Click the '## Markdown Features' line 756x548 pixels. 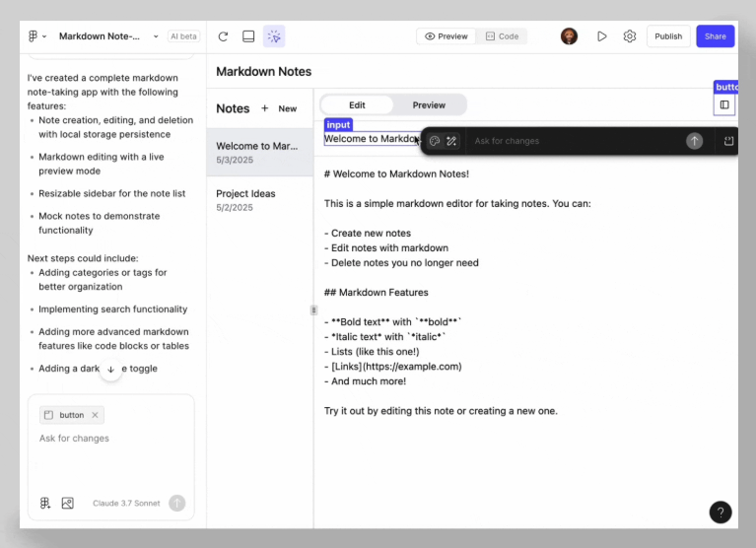click(x=377, y=293)
